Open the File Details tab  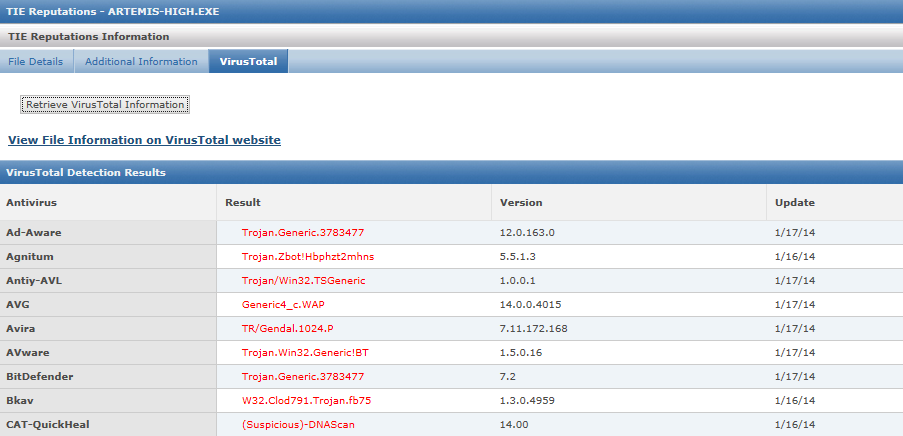(x=36, y=61)
